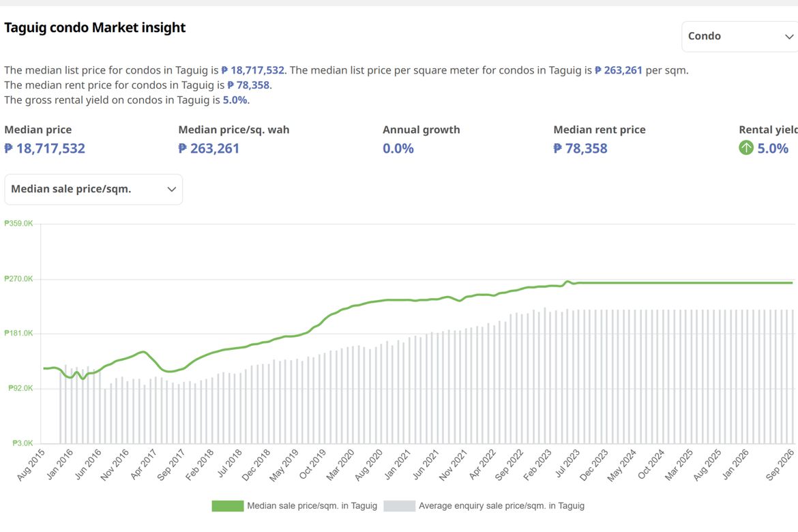
Task: Click the ₱359.0K y-axis label
Action: coord(19,224)
